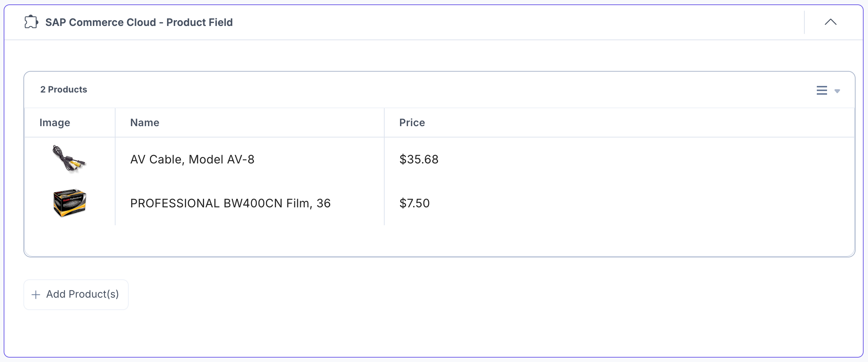Click the $7.50 price cell
This screenshot has height=362, width=868.
pos(415,203)
